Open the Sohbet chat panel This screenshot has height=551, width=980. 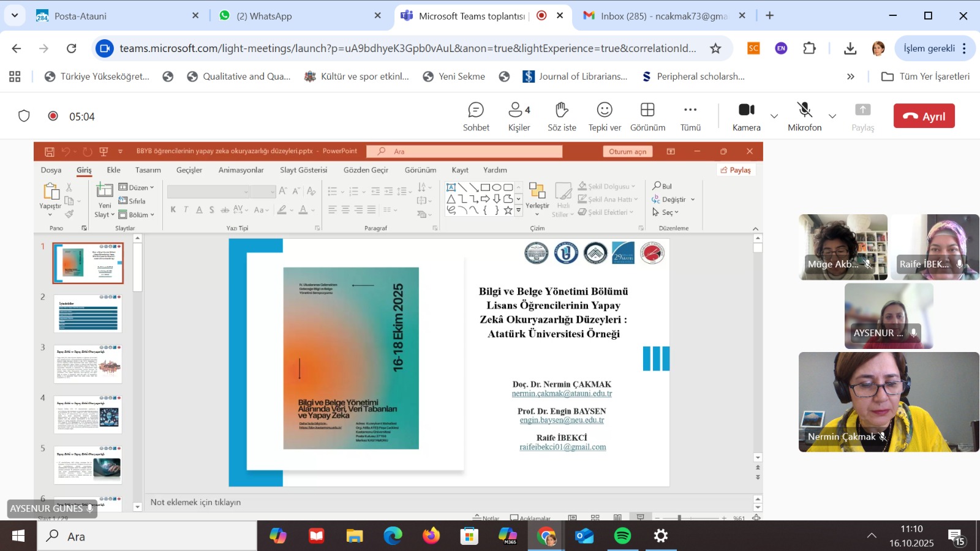(476, 116)
